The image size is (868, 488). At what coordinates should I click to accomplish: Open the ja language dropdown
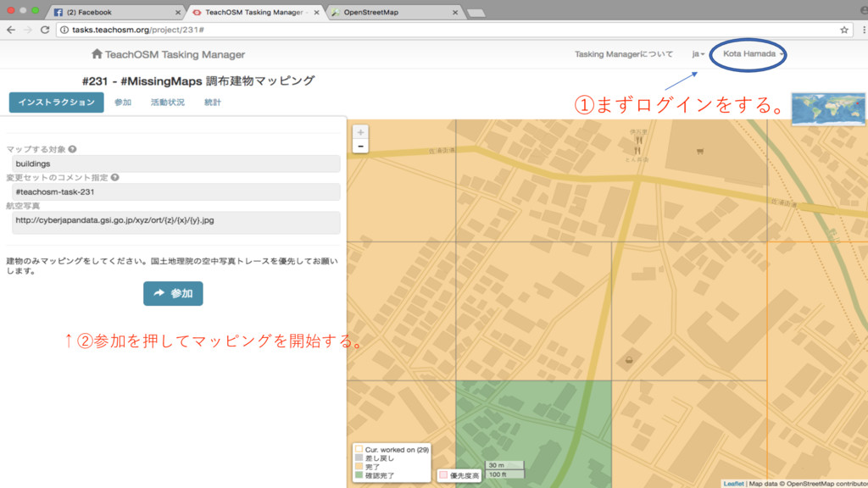[698, 54]
